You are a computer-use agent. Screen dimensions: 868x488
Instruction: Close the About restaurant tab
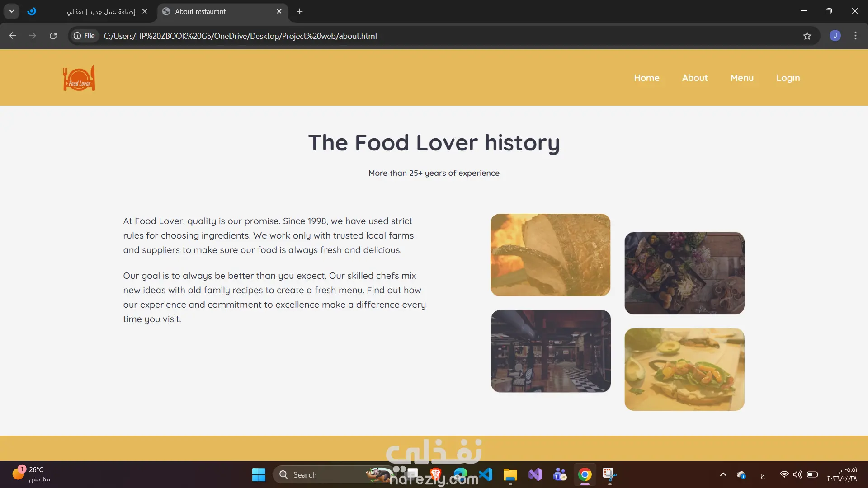pos(279,12)
